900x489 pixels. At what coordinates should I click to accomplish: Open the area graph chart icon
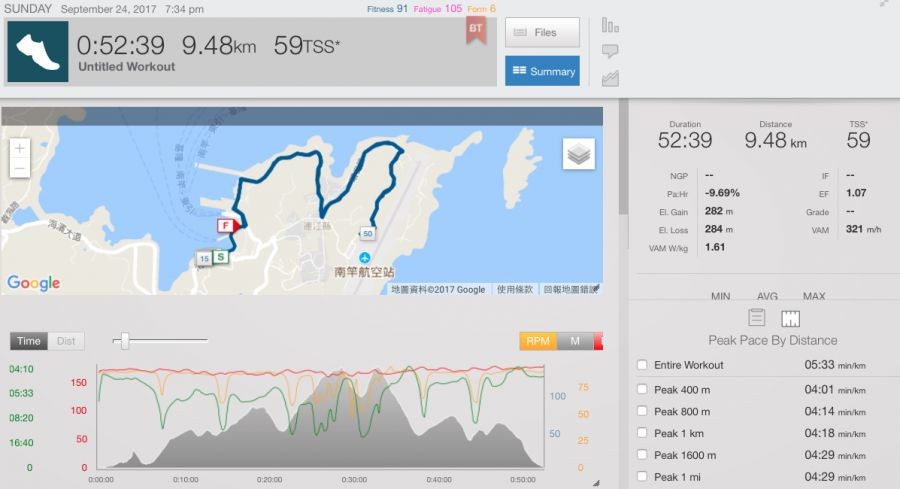click(x=610, y=77)
